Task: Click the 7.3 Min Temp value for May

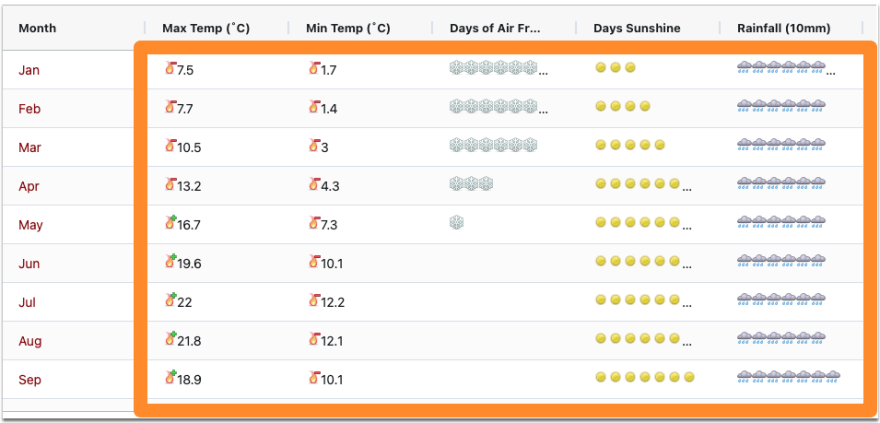Action: click(x=329, y=226)
